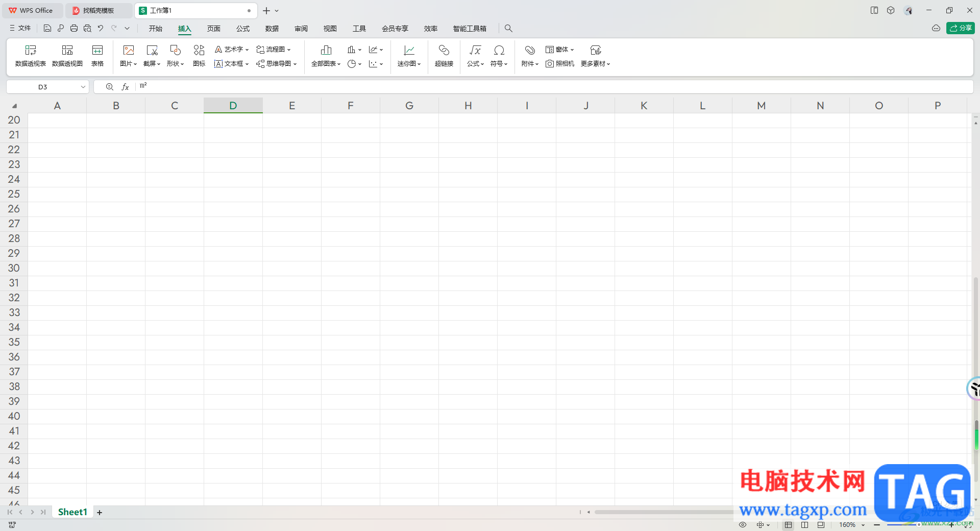Open the 数据 Data tab
The height and width of the screenshot is (531, 980).
tap(272, 29)
